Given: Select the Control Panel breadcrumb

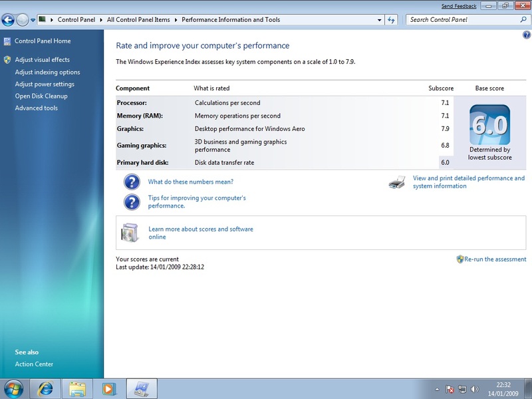Looking at the screenshot, I should tap(76, 20).
